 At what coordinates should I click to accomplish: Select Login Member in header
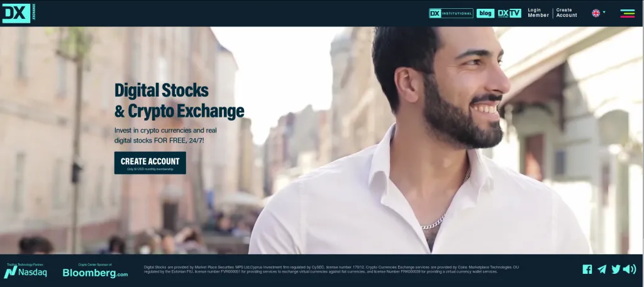(x=538, y=13)
